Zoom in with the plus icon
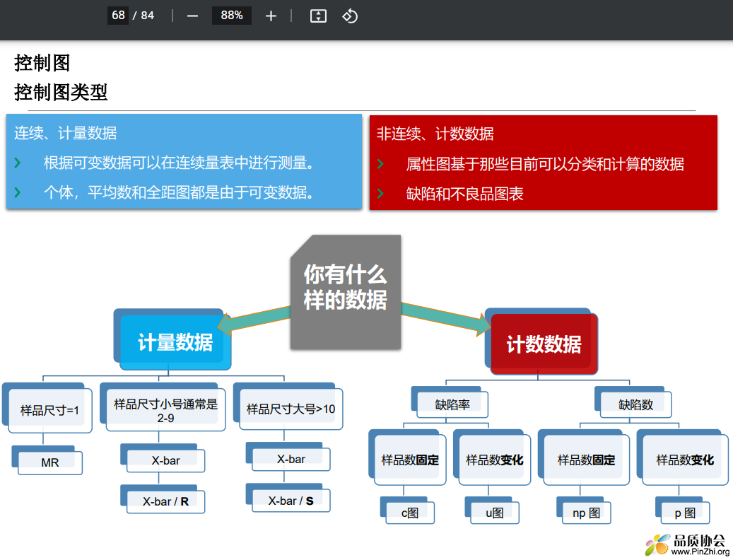 point(271,16)
